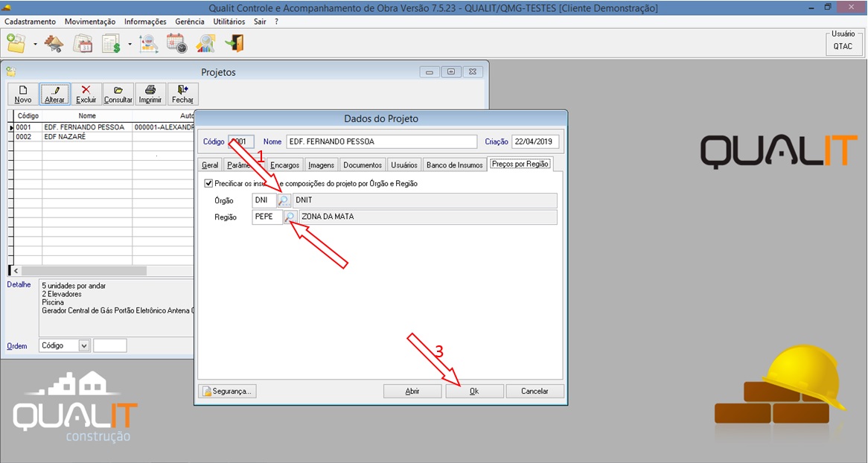The image size is (868, 463).
Task: Switch to the Geral tab
Action: coord(210,165)
